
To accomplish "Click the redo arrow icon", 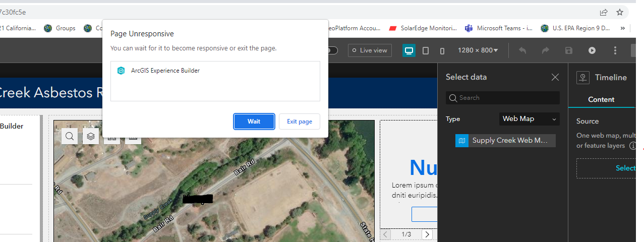I will pyautogui.click(x=546, y=50).
